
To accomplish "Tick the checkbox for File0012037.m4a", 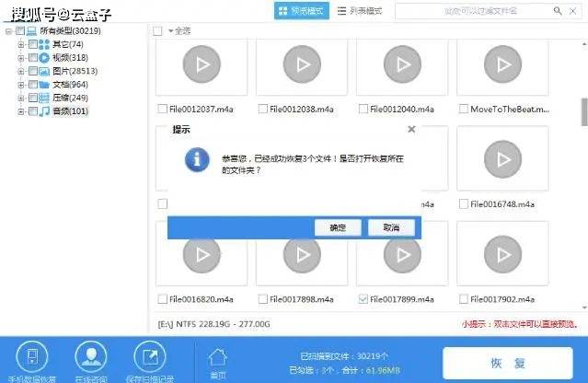I will tap(162, 109).
